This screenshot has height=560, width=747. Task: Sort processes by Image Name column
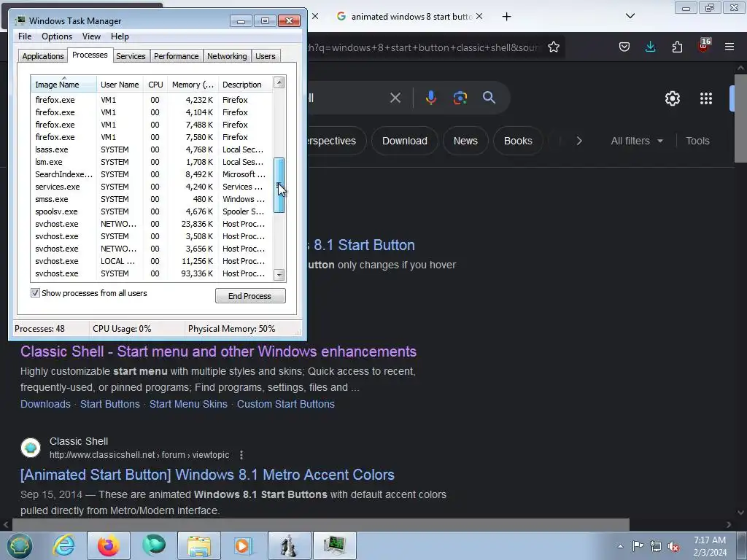64,85
